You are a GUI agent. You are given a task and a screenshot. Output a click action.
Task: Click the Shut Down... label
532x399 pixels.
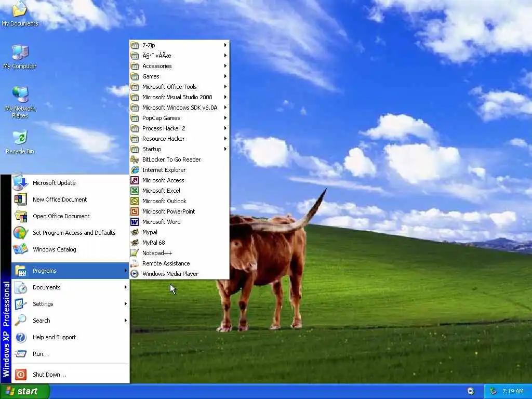pos(49,375)
